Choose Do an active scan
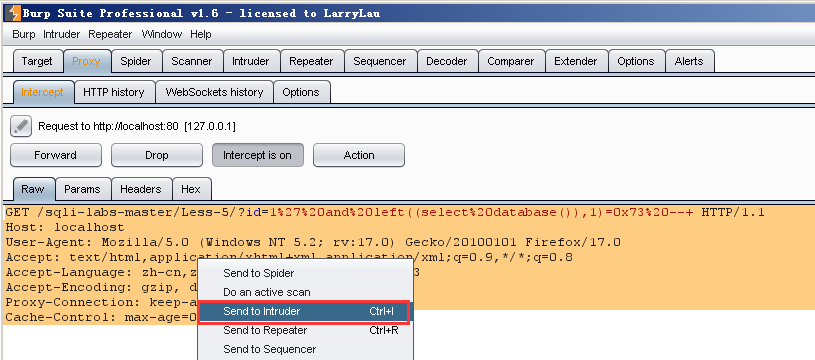 pyautogui.click(x=306, y=292)
